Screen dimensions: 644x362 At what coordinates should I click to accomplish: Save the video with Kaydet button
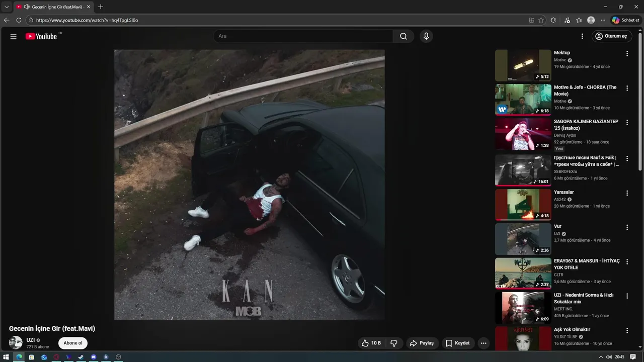click(x=458, y=343)
